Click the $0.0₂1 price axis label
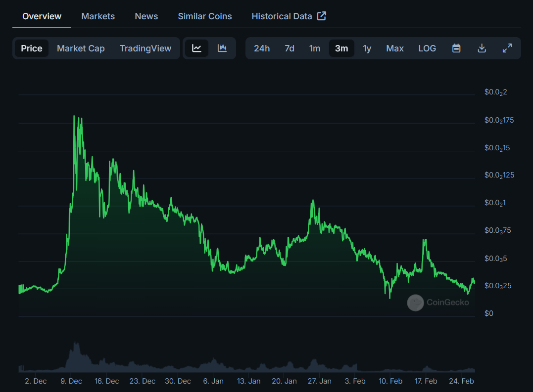 tap(495, 203)
